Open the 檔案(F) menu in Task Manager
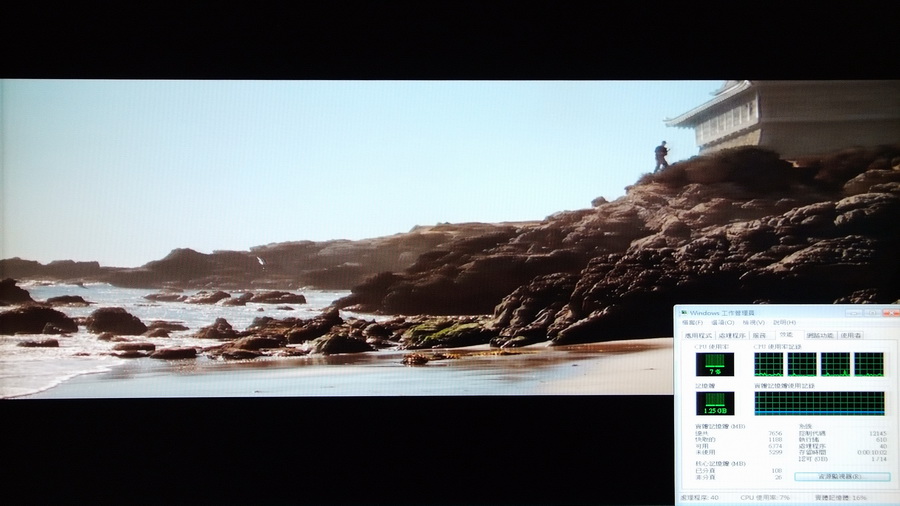Image resolution: width=900 pixels, height=506 pixels. click(x=692, y=323)
